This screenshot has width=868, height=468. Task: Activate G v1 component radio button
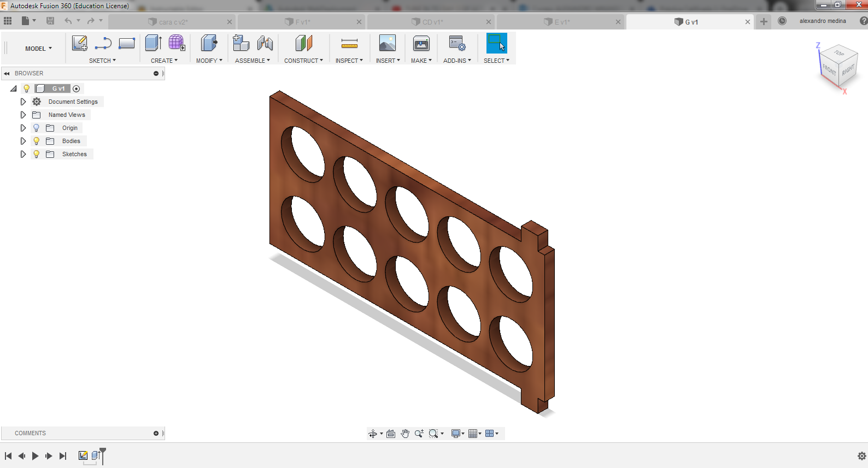tap(77, 88)
